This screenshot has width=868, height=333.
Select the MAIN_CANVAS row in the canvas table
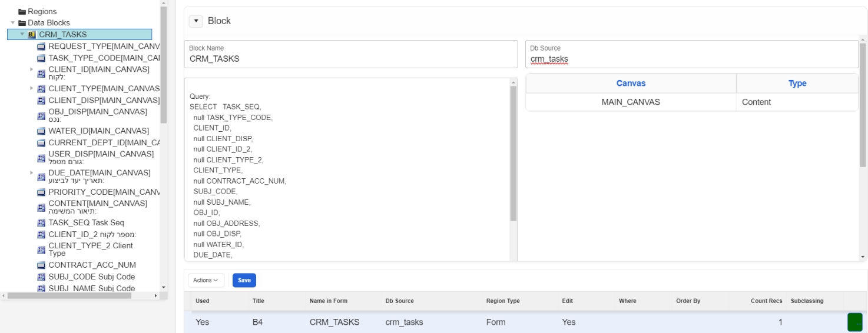coord(630,102)
